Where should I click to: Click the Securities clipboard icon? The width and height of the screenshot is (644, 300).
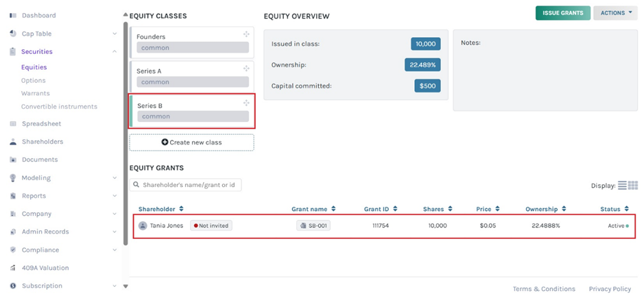coord(13,51)
